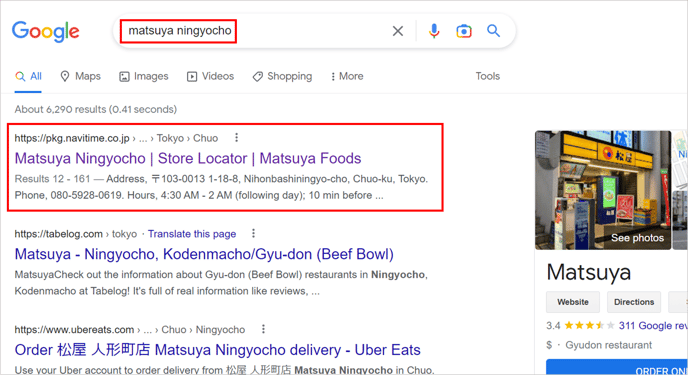
Task: Expand the More search filters menu
Action: click(347, 76)
